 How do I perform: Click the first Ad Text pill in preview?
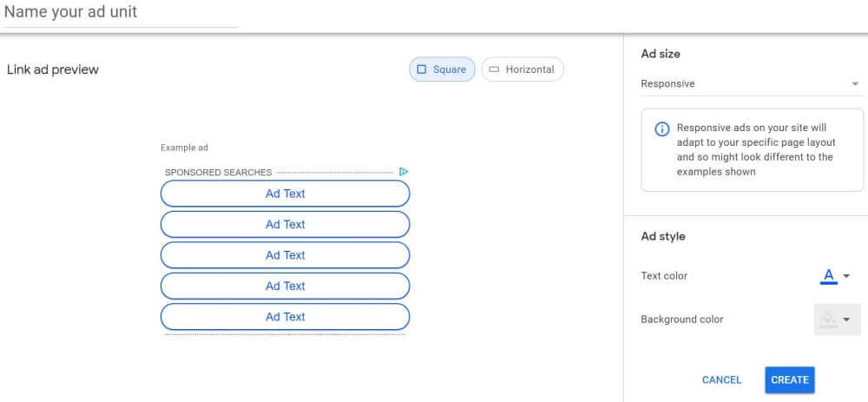point(285,194)
